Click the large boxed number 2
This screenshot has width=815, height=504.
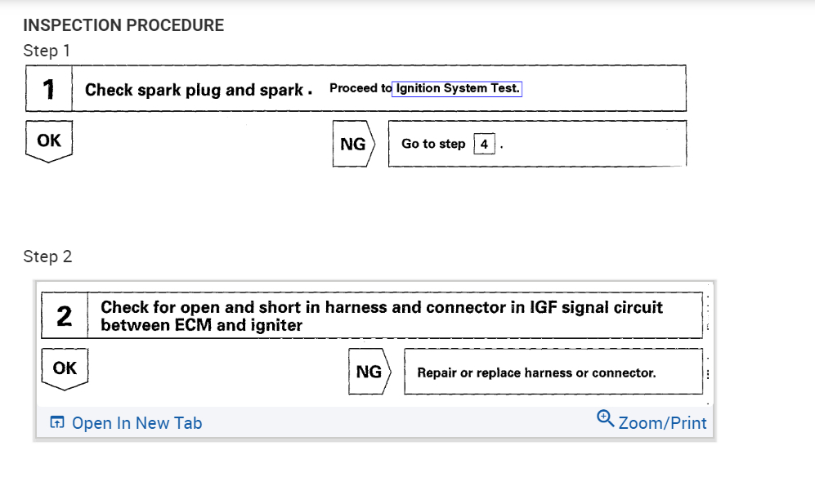click(65, 315)
